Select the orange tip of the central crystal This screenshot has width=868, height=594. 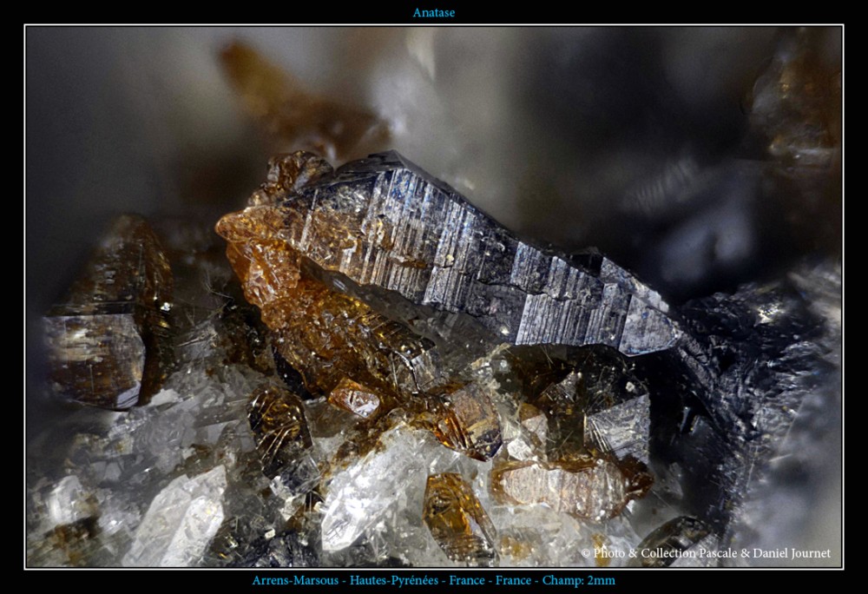click(247, 228)
